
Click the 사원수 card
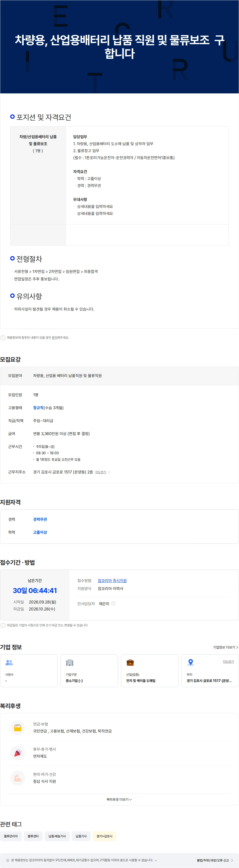point(29,670)
